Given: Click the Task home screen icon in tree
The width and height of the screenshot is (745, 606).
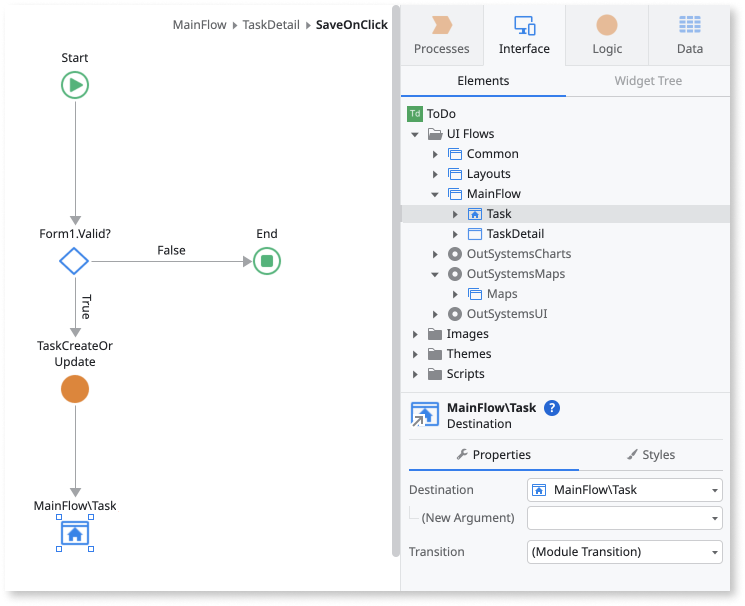Looking at the screenshot, I should pos(475,214).
